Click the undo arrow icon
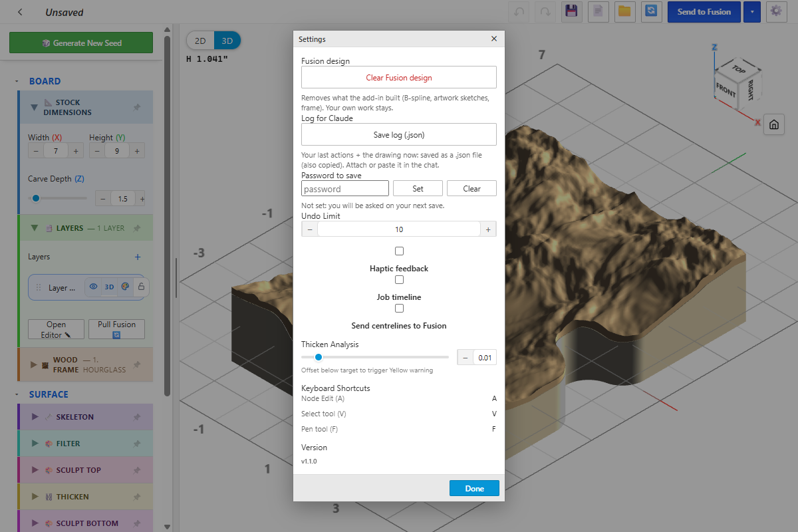The width and height of the screenshot is (798, 532). [x=519, y=11]
